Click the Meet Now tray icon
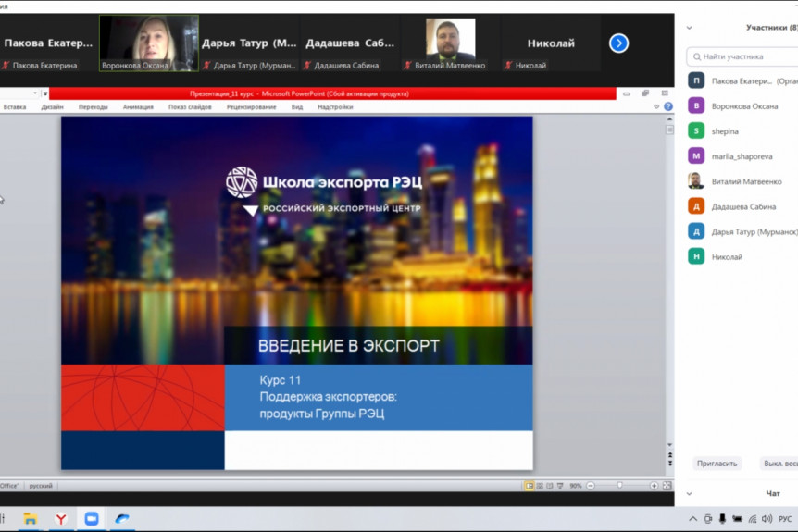 pos(708,519)
